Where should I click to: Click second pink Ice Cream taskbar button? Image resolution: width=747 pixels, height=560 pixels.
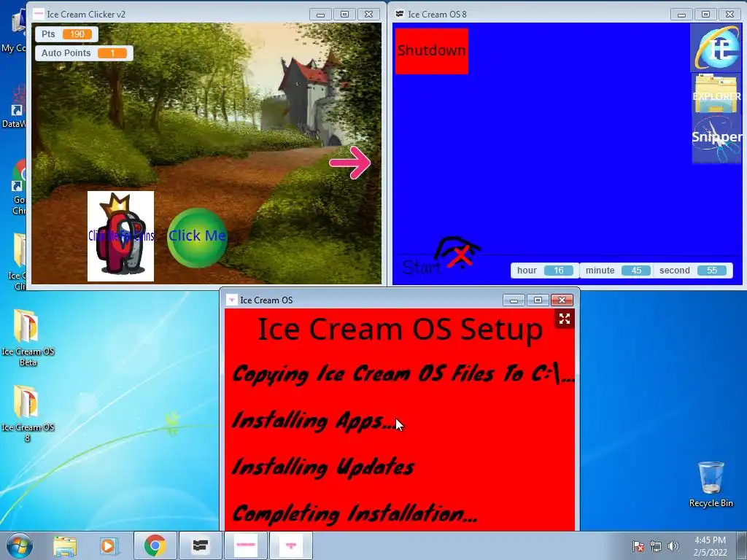click(x=291, y=545)
